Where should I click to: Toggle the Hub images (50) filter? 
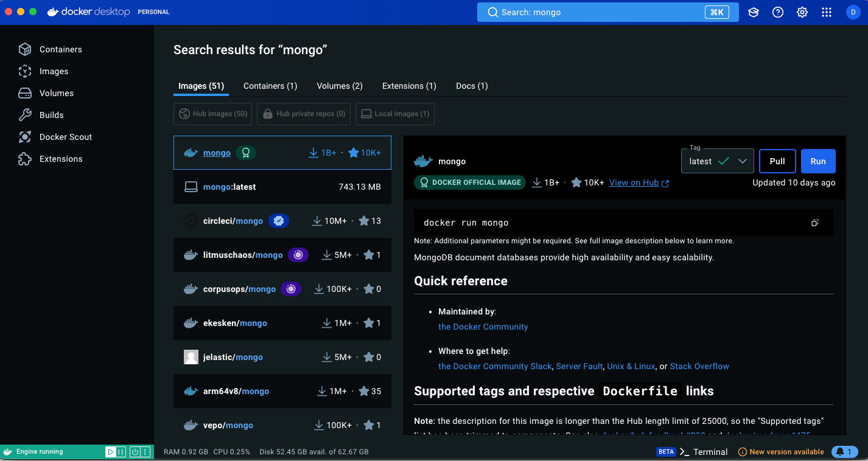[213, 114]
